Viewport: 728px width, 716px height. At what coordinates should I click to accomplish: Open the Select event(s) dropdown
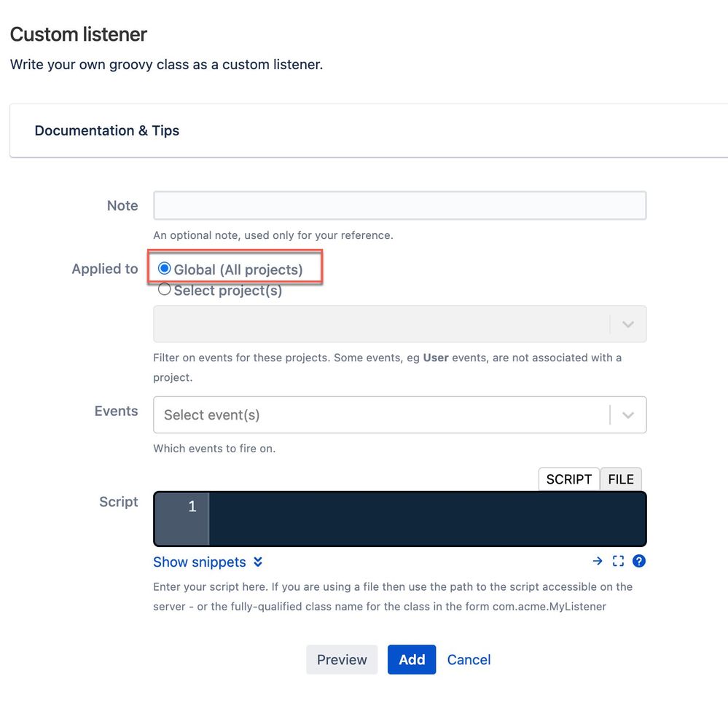(x=400, y=415)
